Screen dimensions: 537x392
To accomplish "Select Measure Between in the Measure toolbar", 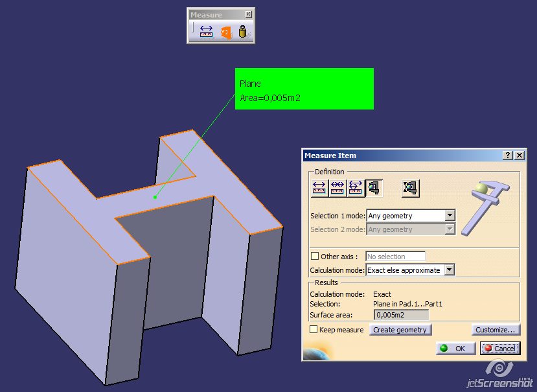I will (x=206, y=32).
